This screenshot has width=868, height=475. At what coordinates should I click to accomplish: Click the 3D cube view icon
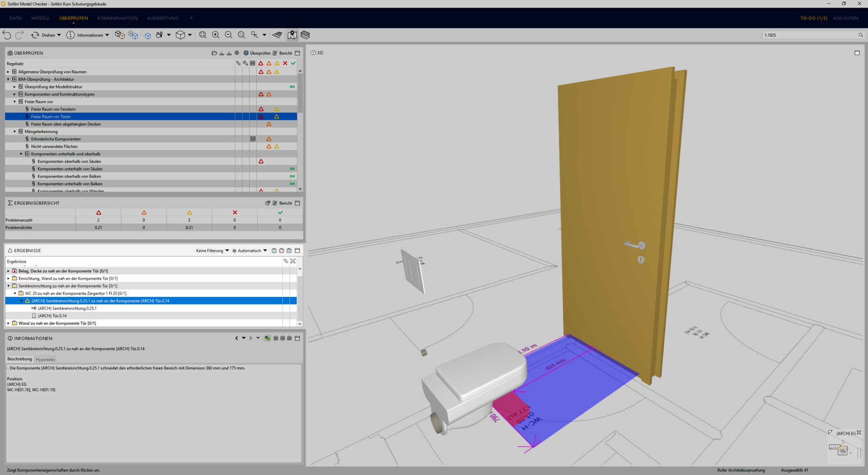(180, 35)
